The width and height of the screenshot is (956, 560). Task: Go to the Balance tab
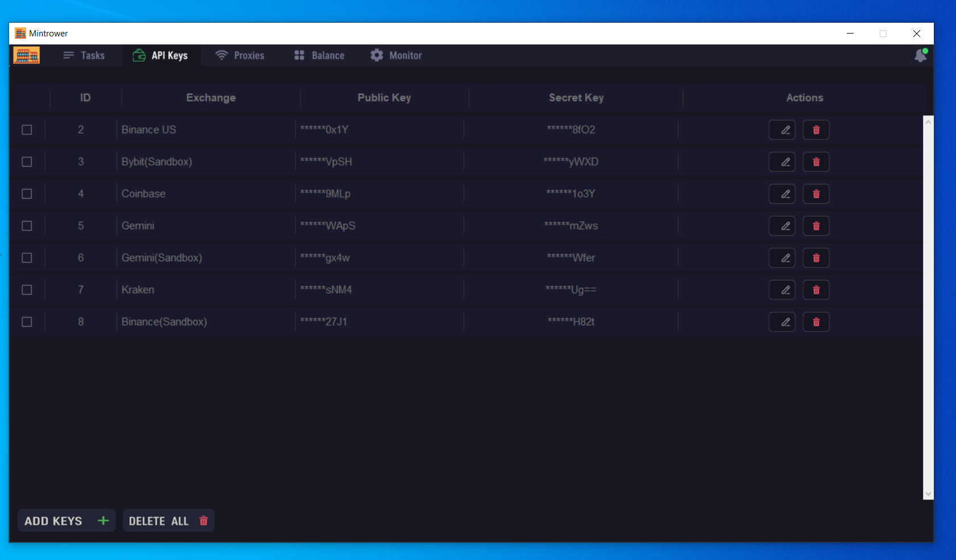tap(319, 56)
